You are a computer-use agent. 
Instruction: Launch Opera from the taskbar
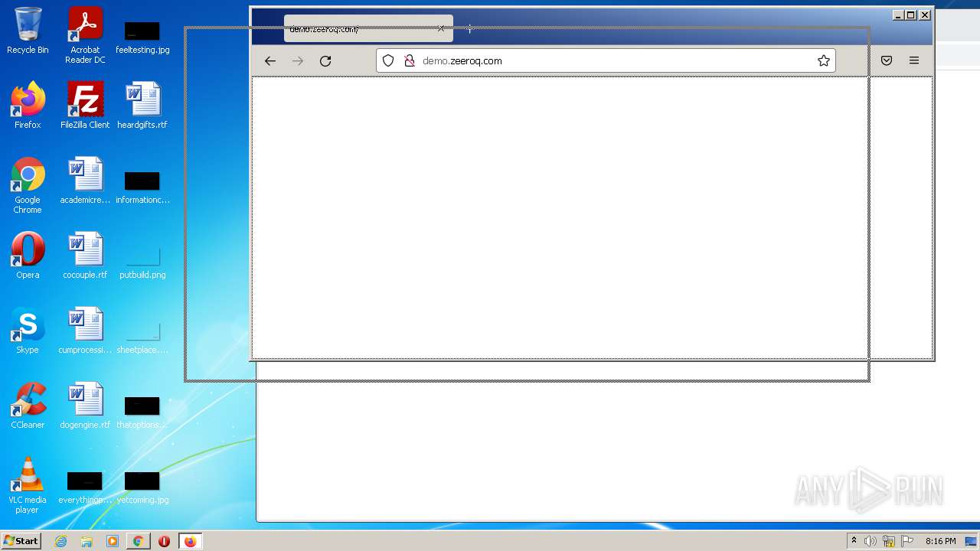(164, 541)
